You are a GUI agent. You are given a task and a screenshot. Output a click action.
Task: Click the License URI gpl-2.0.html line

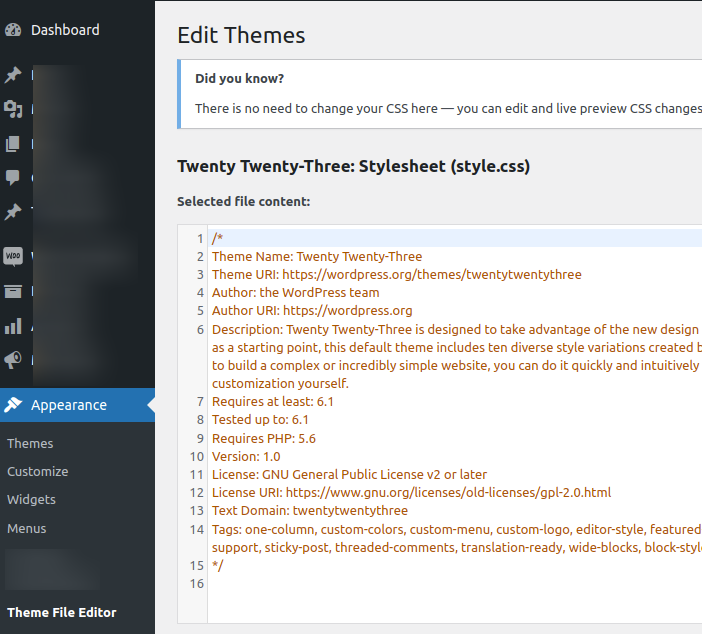(411, 493)
